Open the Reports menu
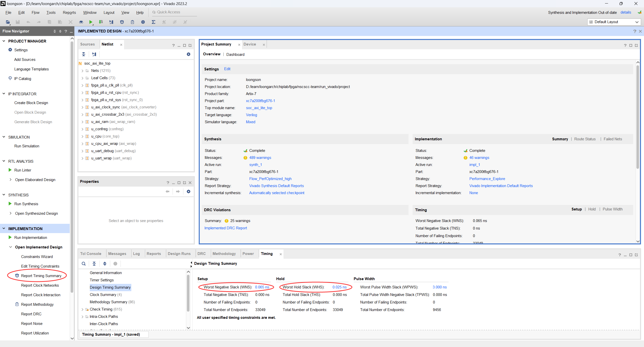The width and height of the screenshot is (644, 347). pos(69,13)
